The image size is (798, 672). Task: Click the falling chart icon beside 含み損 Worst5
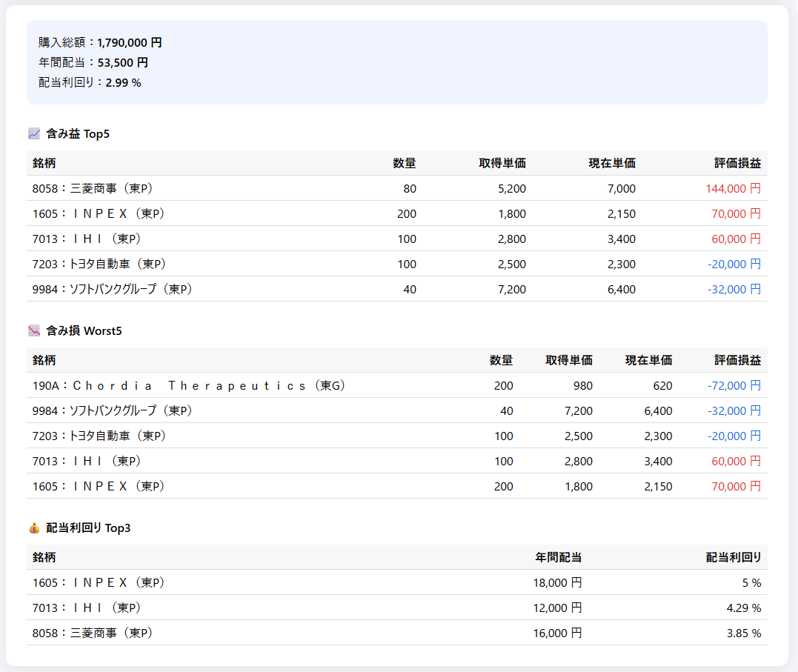coord(34,331)
